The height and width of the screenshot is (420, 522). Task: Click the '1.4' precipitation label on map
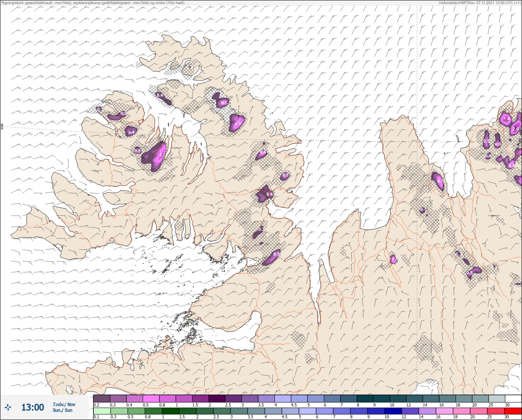(x=507, y=119)
